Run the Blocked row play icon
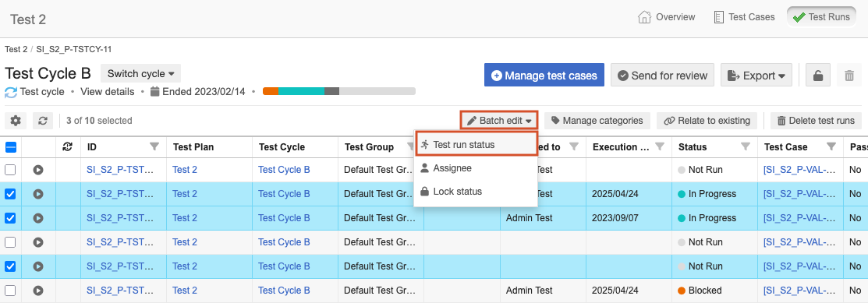 38,291
